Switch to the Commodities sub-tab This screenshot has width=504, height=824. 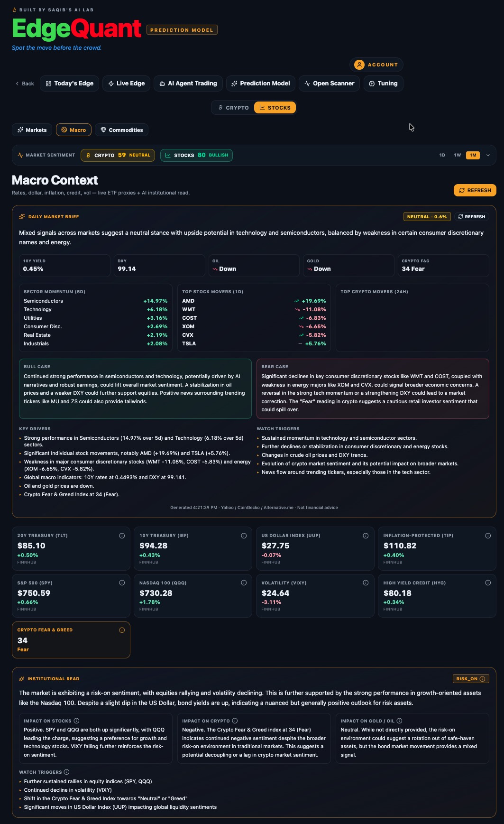122,130
